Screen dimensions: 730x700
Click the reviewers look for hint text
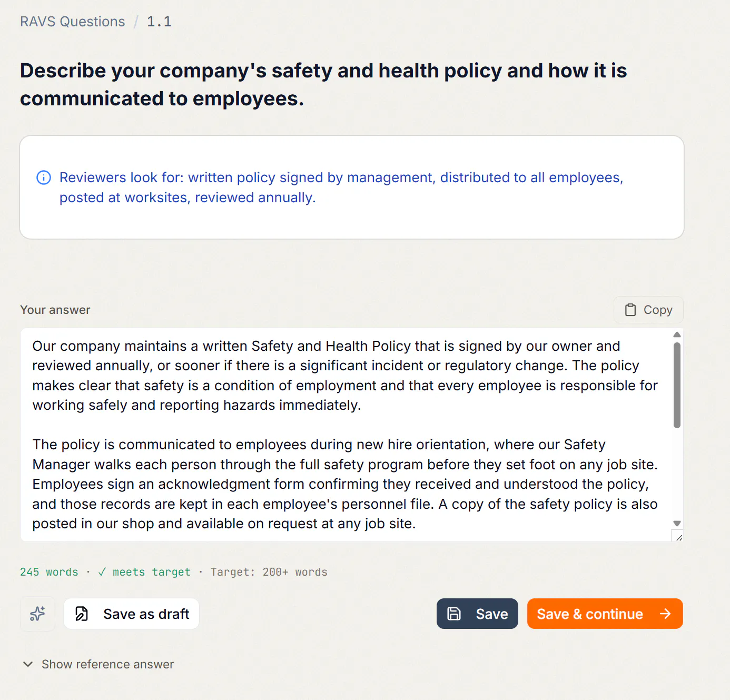click(x=341, y=188)
